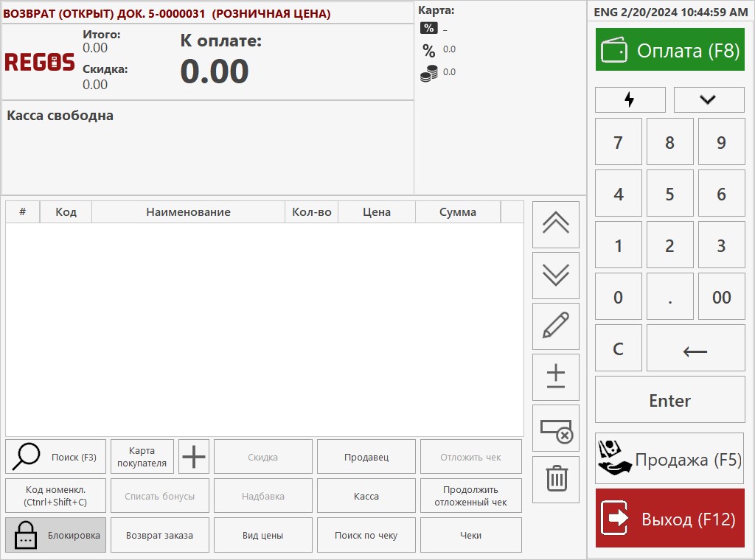The height and width of the screenshot is (560, 755).
Task: Exit the application with Выход (F12)
Action: click(669, 519)
